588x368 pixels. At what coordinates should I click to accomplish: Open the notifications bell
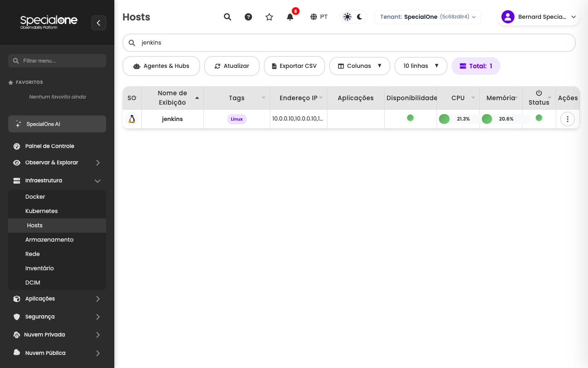point(290,17)
